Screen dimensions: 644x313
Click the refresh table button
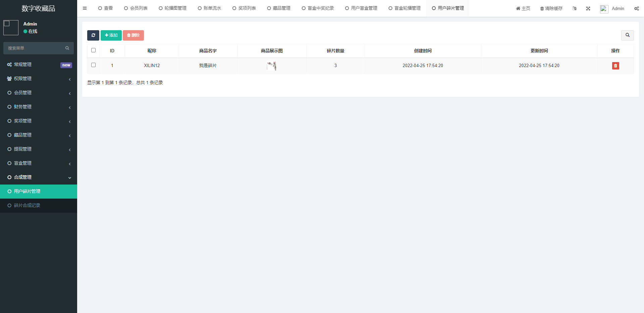(x=93, y=35)
